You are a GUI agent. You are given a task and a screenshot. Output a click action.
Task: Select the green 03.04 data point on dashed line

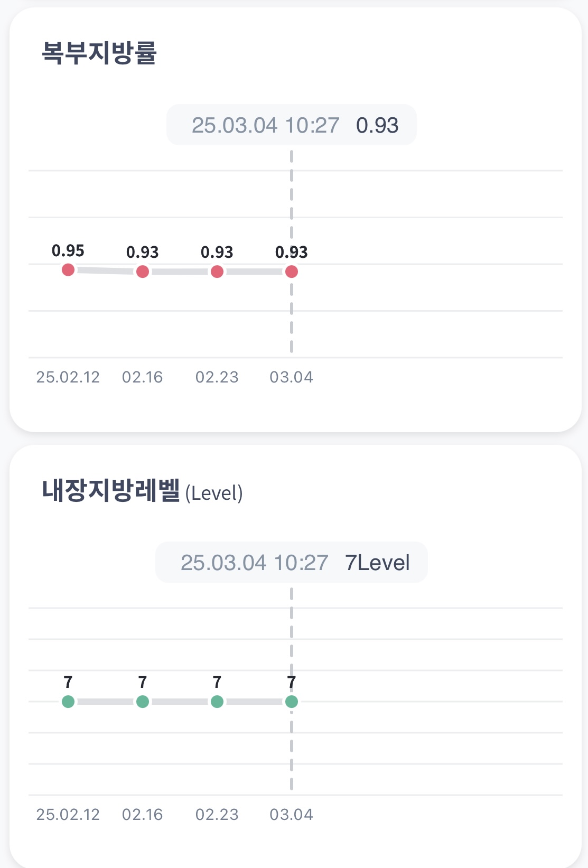pyautogui.click(x=292, y=702)
